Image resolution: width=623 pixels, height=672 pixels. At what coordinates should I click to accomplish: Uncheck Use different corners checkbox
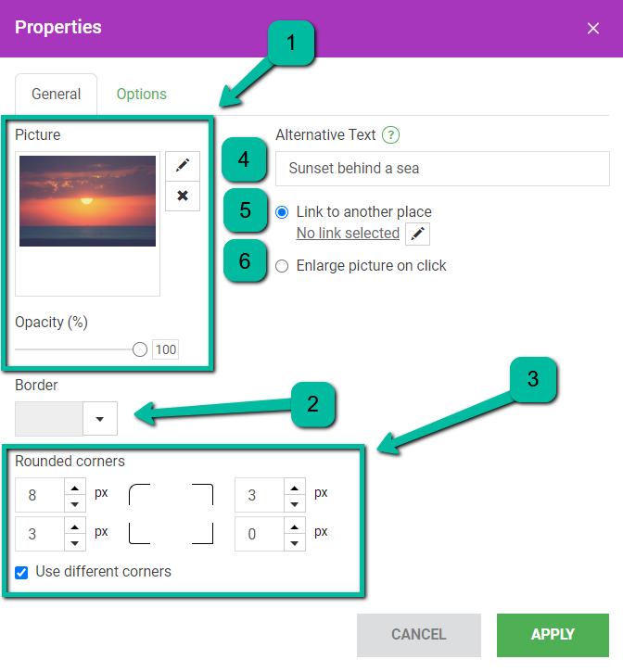(x=21, y=573)
